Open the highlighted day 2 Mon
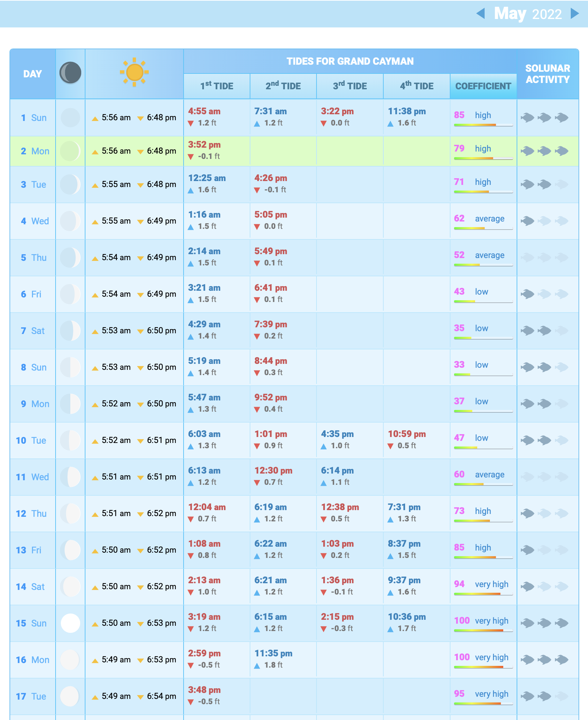The image size is (588, 720). pyautogui.click(x=35, y=151)
